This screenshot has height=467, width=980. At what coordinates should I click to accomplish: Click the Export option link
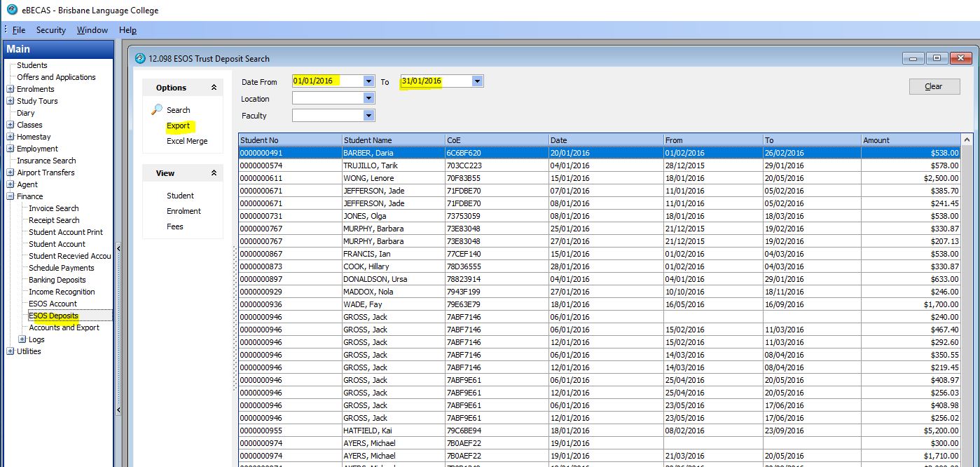click(178, 126)
